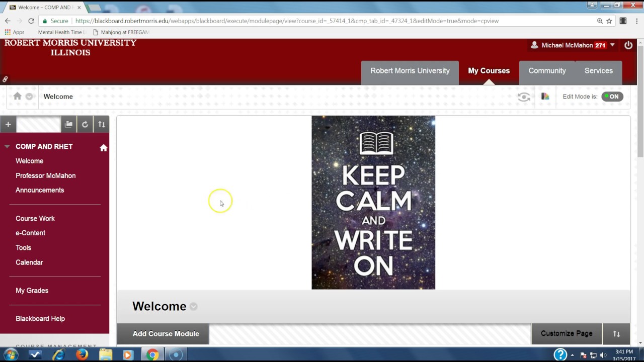Click the zoom magnifier icon in address bar
The height and width of the screenshot is (362, 644).
[600, 21]
